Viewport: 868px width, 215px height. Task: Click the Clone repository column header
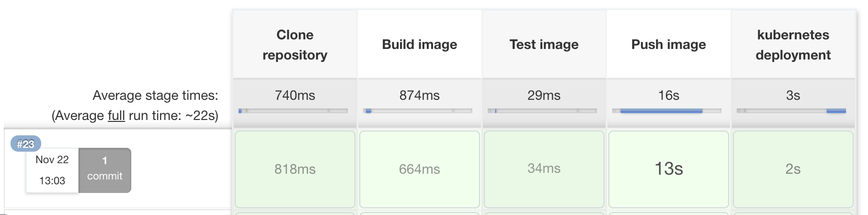295,45
